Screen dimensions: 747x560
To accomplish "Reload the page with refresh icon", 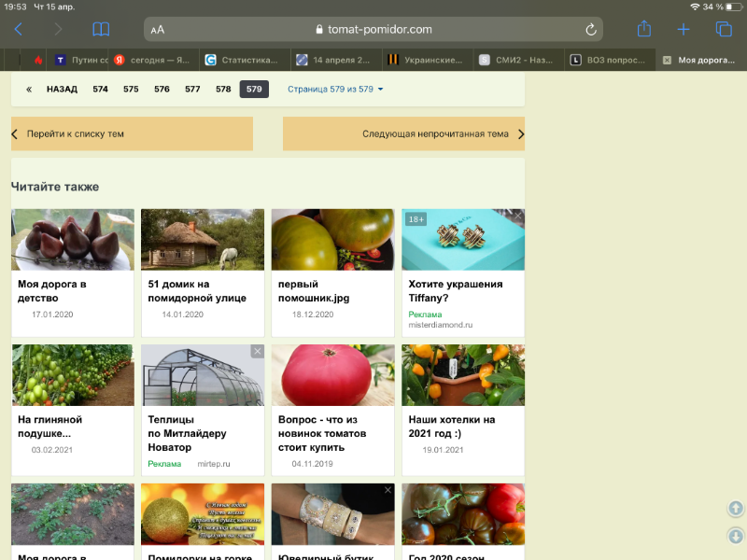I will click(x=591, y=29).
